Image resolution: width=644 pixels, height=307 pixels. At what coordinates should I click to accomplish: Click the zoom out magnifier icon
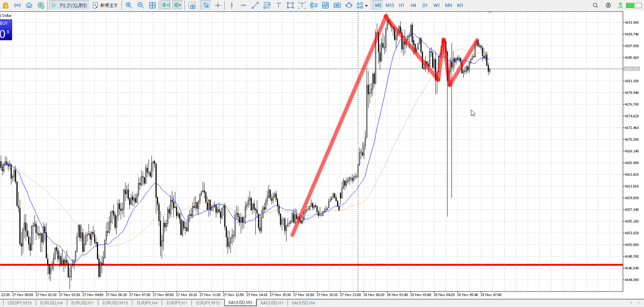(x=141, y=5)
